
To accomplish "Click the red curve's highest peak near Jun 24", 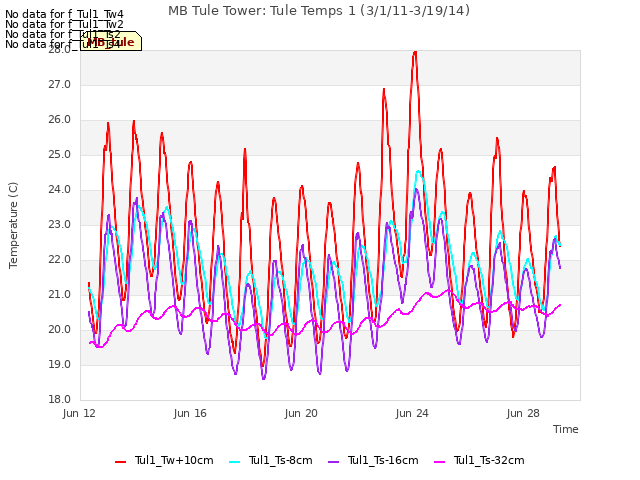I will [415, 52].
